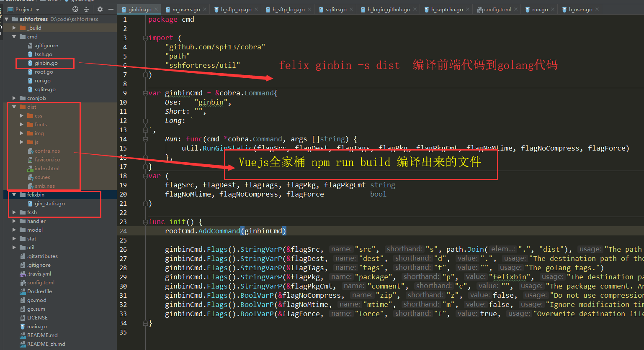The height and width of the screenshot is (350, 644).
Task: Fold the import block at line 3
Action: (x=145, y=38)
